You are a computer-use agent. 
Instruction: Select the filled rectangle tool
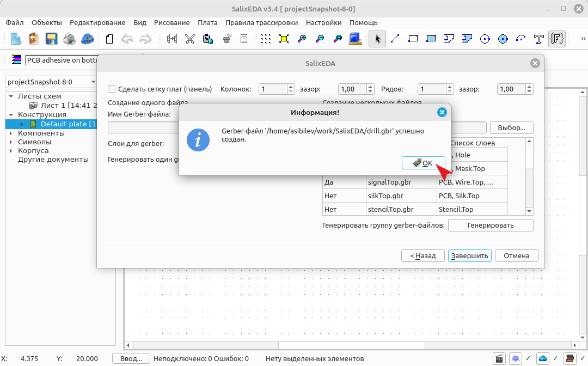(431, 39)
